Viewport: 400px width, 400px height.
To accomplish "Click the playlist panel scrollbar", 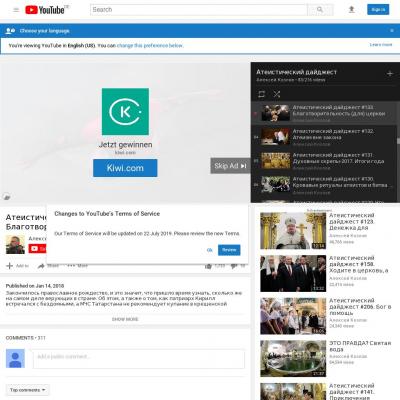I will (398, 141).
